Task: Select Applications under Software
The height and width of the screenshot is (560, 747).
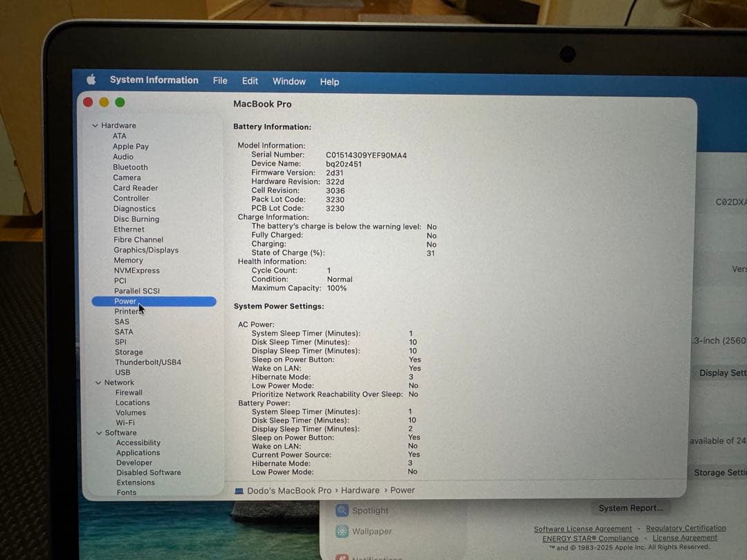Action: [x=138, y=452]
